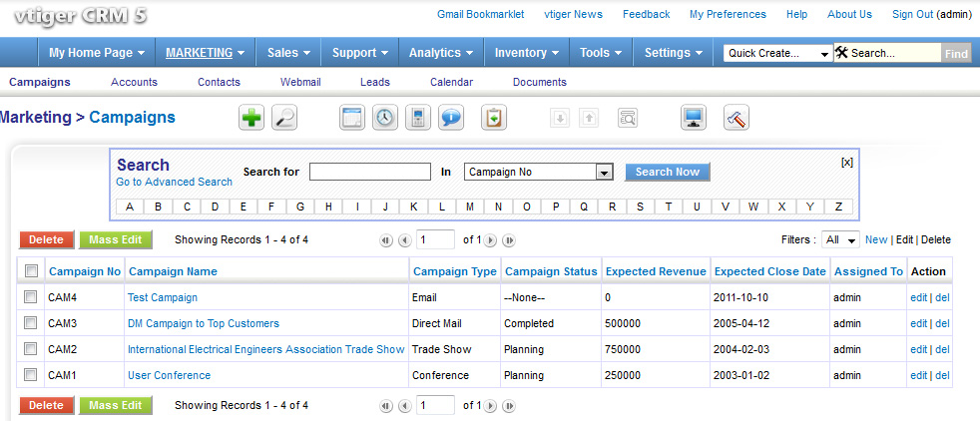The height and width of the screenshot is (421, 980).
Task: Click the top page number field
Action: coord(436,239)
